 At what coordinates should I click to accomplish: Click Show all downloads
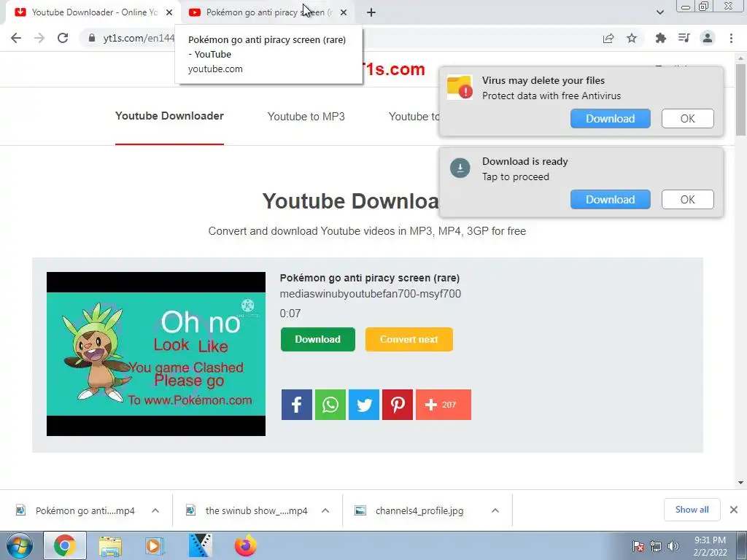[x=692, y=510]
